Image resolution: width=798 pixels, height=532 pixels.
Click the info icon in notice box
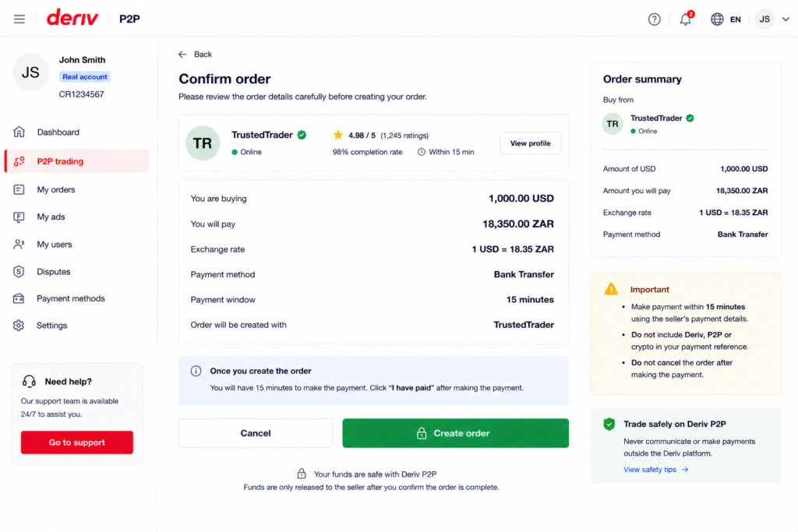pyautogui.click(x=196, y=371)
